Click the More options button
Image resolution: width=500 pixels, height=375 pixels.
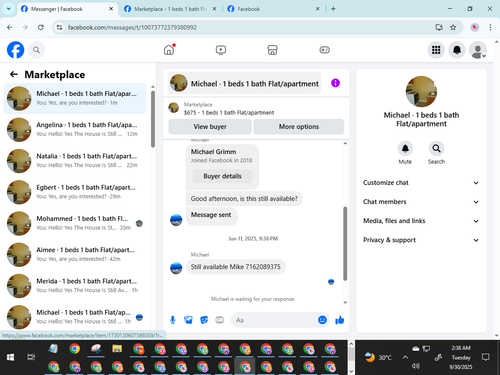[x=299, y=127]
